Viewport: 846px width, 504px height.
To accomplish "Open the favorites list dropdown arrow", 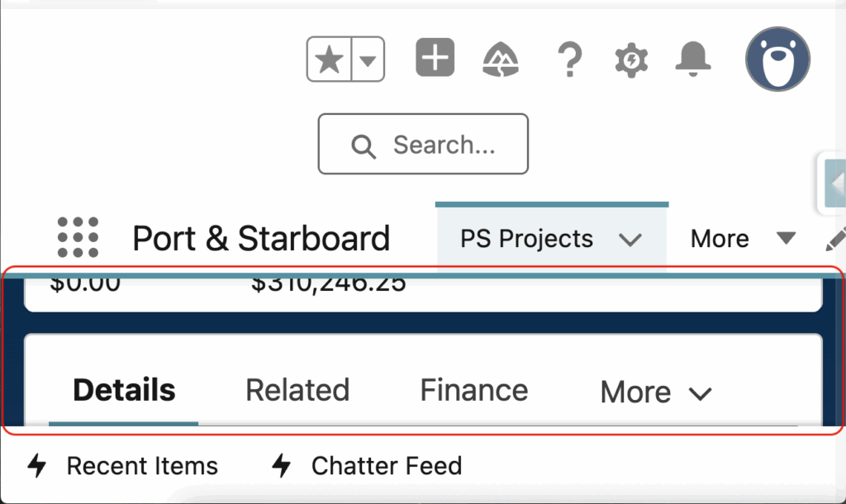I will (x=368, y=60).
